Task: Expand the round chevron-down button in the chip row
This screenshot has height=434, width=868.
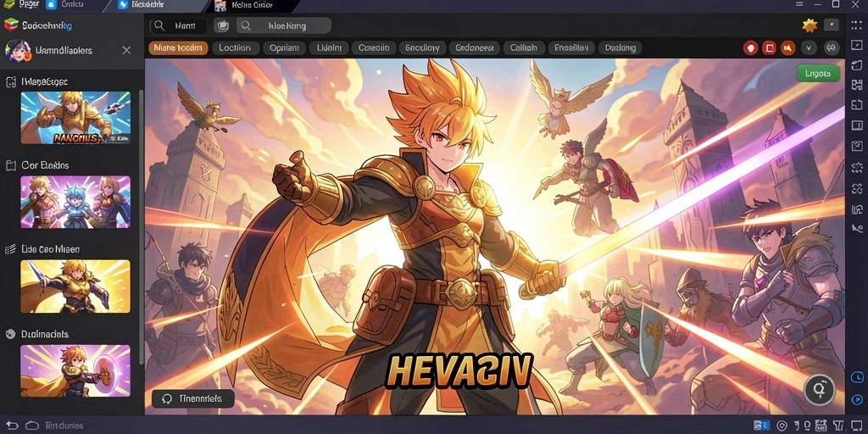Action: [809, 48]
